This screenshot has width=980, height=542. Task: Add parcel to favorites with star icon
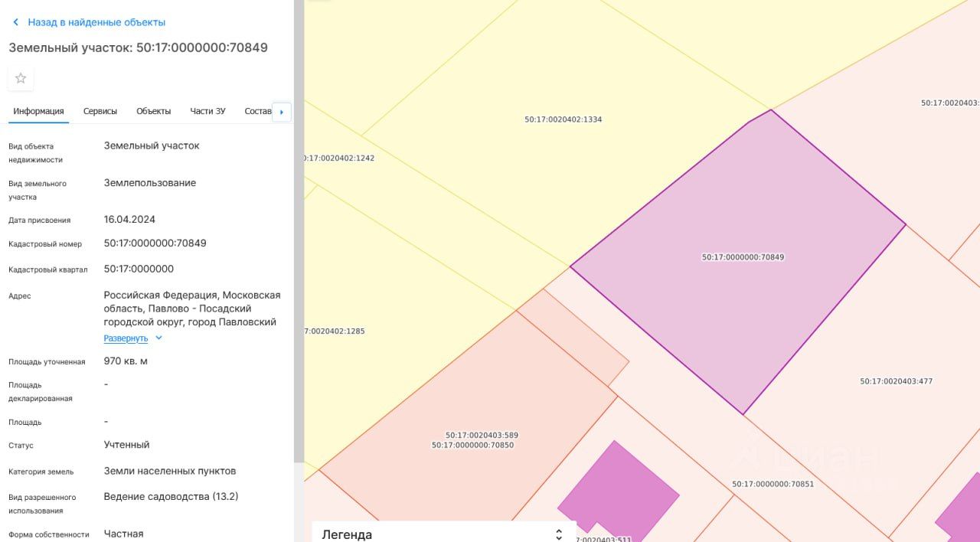click(x=21, y=78)
